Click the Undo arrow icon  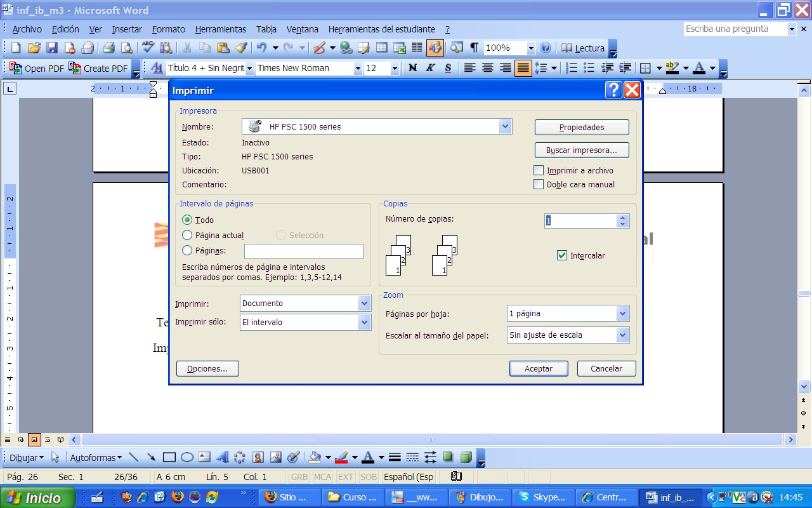[x=261, y=48]
